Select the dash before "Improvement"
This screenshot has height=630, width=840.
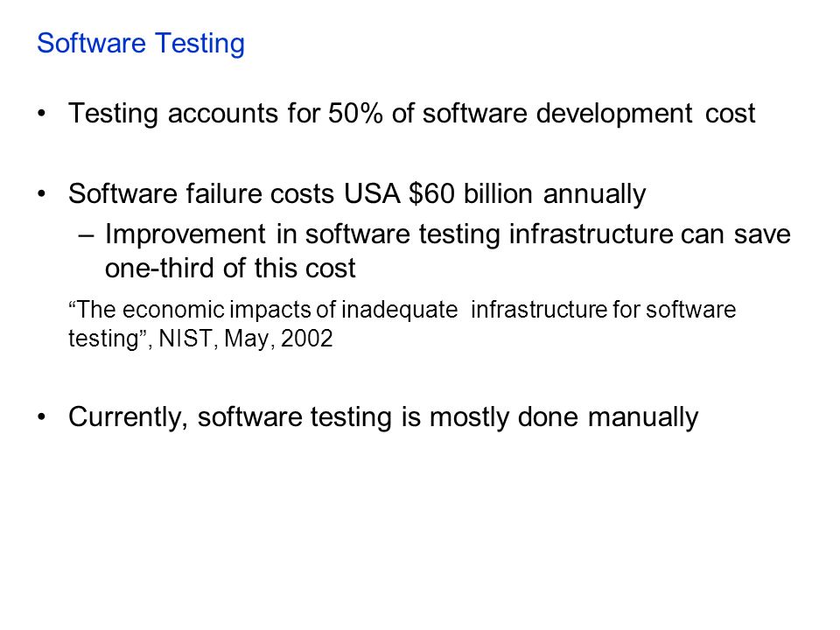point(86,235)
